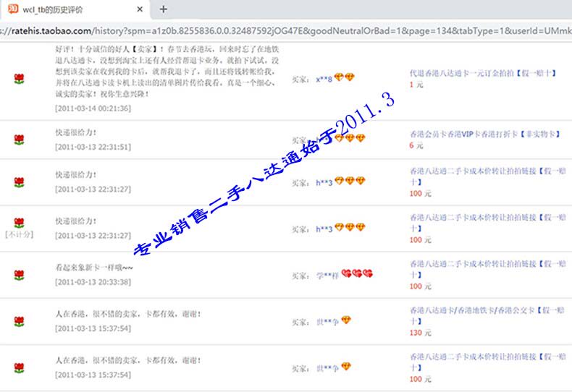Screen dimensions: 572x392
Task: Click the flower rating icon dated 2011-03-14 00:21:36
Action: pyautogui.click(x=19, y=79)
